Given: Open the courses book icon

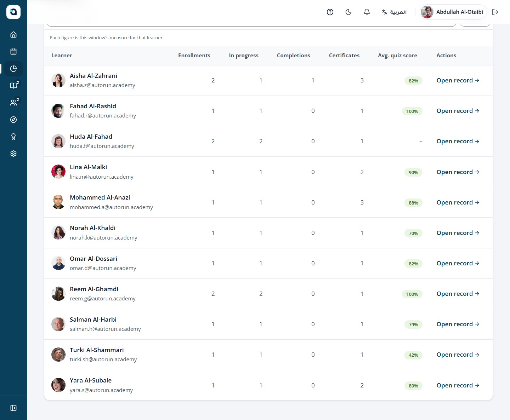Looking at the screenshot, I should [x=13, y=85].
